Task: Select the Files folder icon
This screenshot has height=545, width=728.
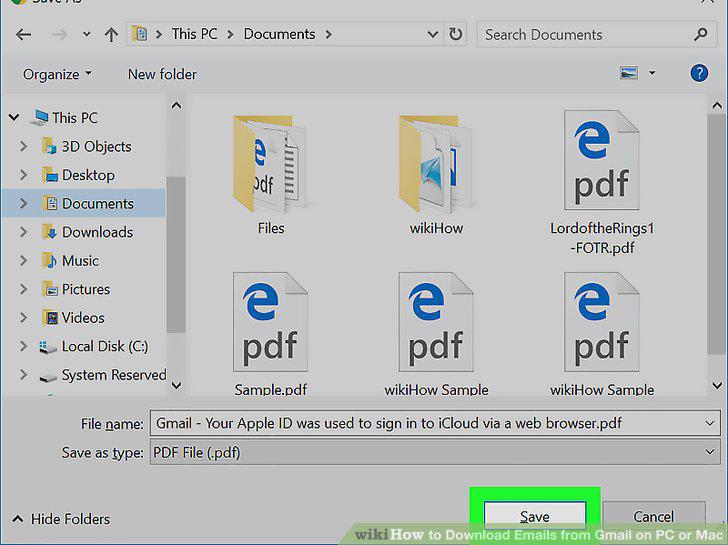Action: pos(271,162)
